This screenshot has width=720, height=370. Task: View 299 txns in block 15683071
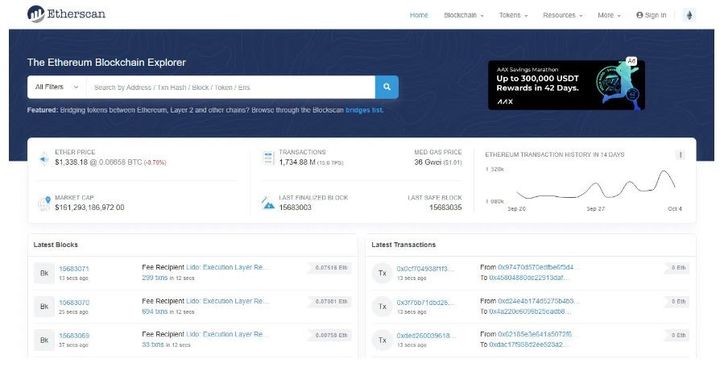pyautogui.click(x=155, y=278)
